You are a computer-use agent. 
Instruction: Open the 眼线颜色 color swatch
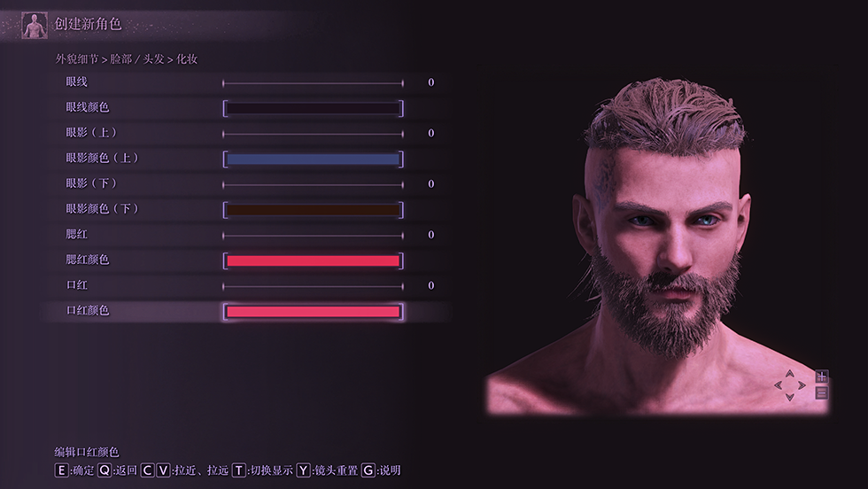click(x=314, y=108)
